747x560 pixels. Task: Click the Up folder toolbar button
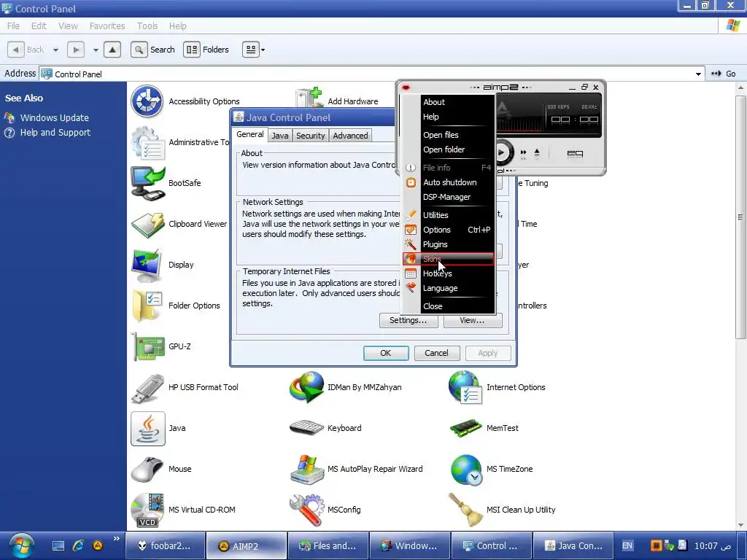(112, 50)
